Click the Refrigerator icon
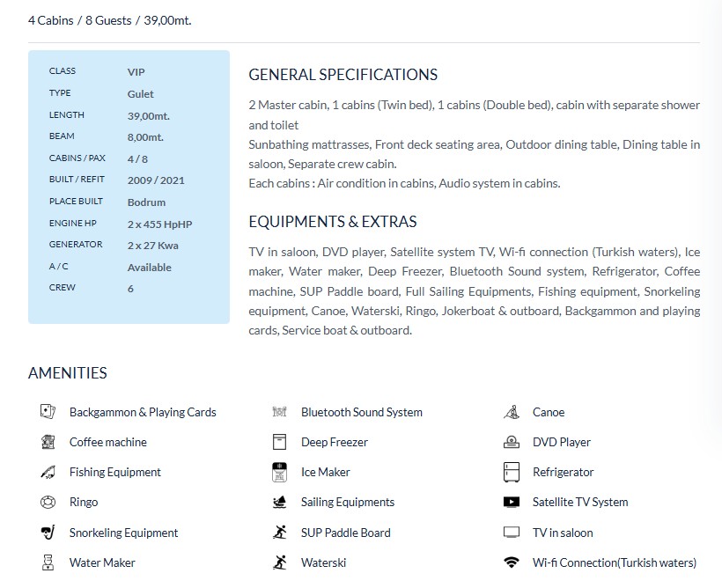This screenshot has height=588, width=722. click(512, 472)
